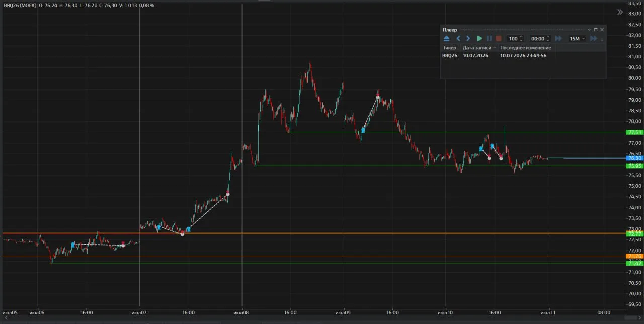This screenshot has height=324, width=644.
Task: Click the orange 71,76 price level label
Action: tap(635, 256)
